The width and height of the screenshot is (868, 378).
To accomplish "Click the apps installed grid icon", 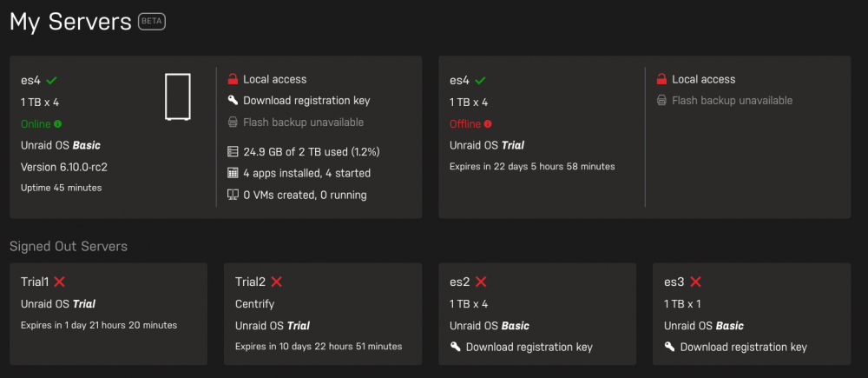I will tap(233, 173).
